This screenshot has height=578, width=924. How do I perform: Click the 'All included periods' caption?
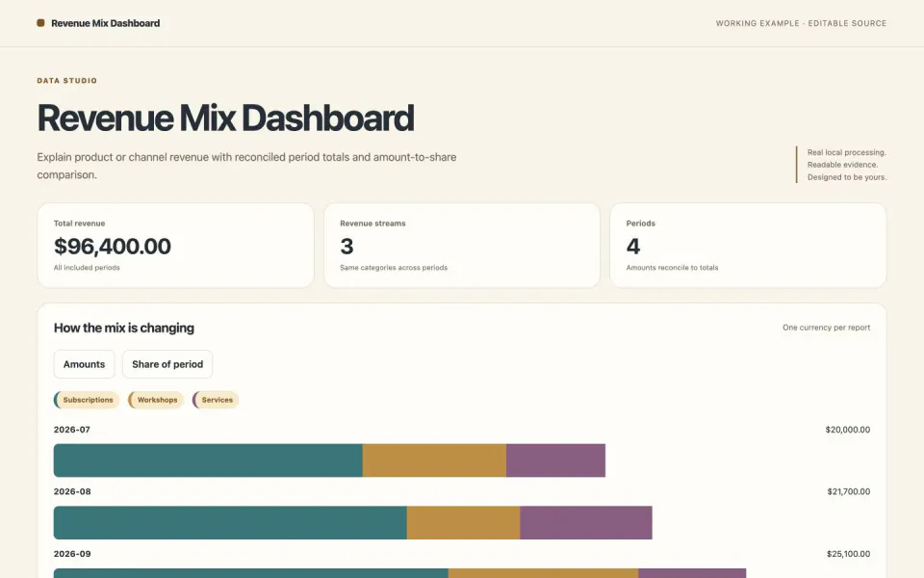pyautogui.click(x=87, y=268)
